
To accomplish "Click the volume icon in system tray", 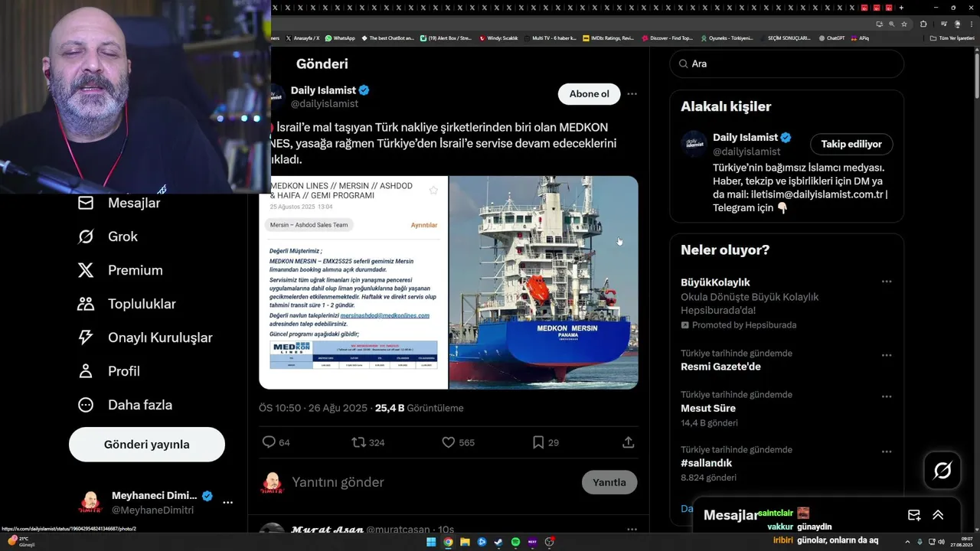I will click(941, 542).
